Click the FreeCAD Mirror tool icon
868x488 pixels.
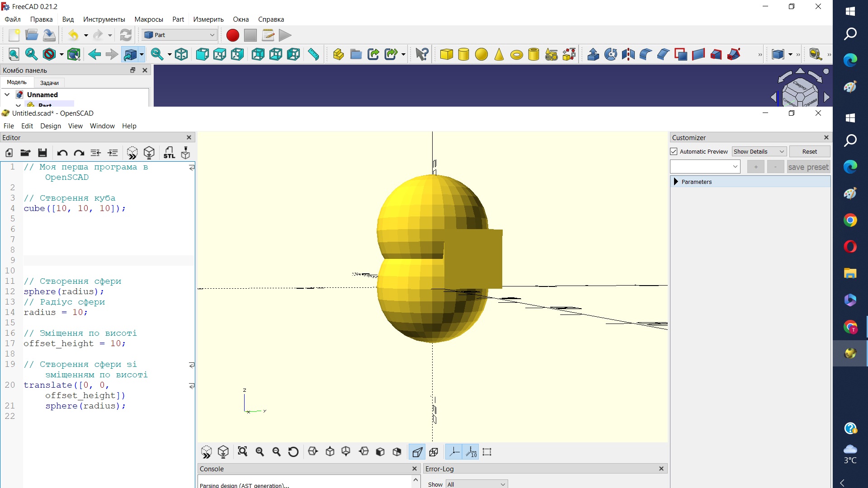click(628, 55)
